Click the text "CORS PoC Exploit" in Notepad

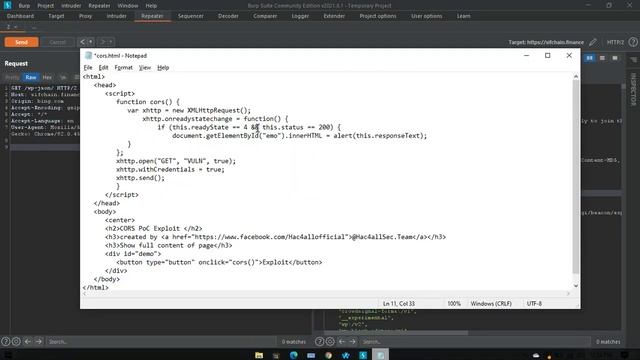150,229
